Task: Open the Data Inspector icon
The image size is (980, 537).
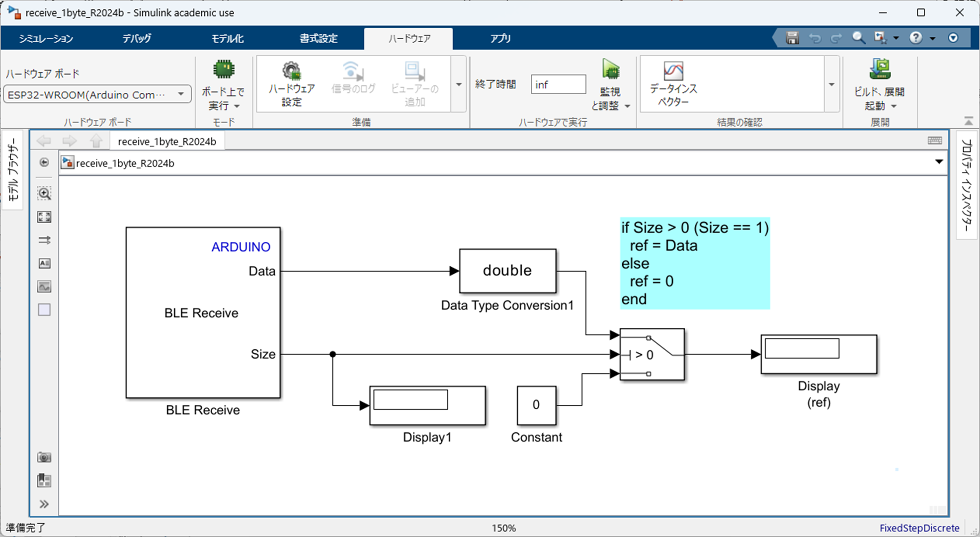Action: [673, 73]
